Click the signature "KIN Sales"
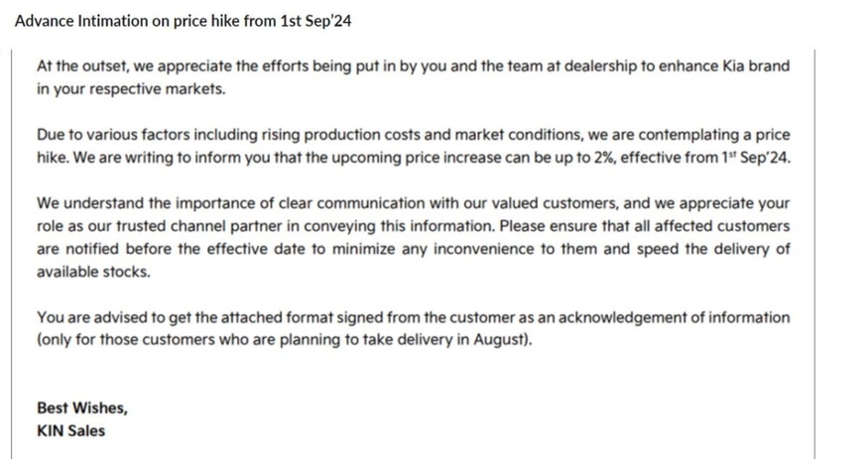The height and width of the screenshot is (459, 868). pyautogui.click(x=70, y=431)
